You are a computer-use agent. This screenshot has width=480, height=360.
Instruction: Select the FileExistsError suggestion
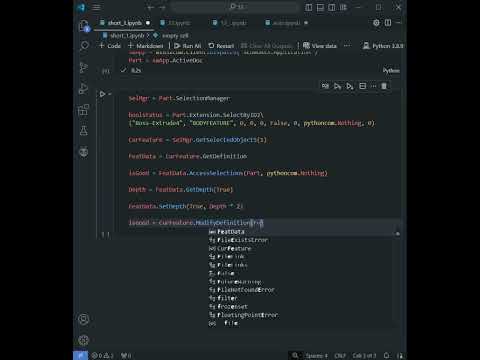[x=302, y=240]
